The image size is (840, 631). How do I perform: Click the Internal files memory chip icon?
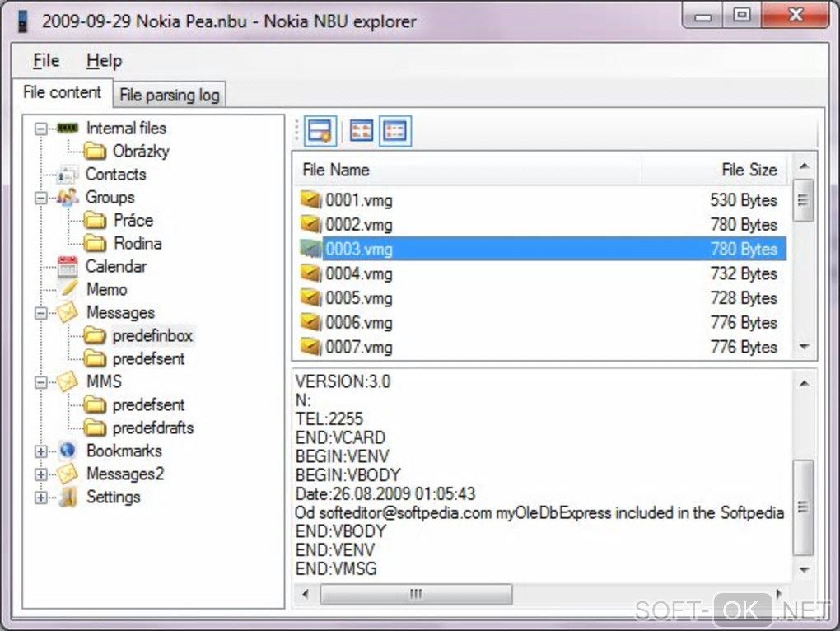click(68, 128)
